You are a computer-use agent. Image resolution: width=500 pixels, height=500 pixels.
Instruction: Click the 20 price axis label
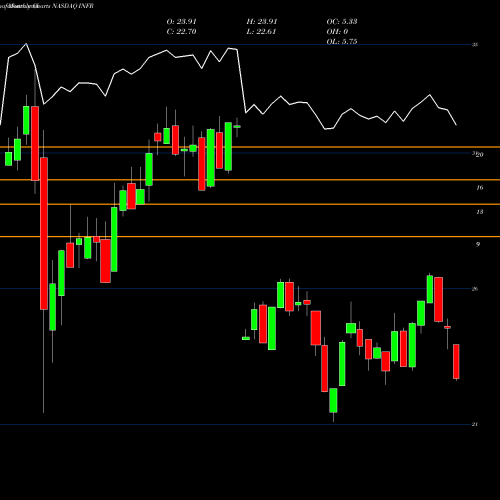pos(479,155)
